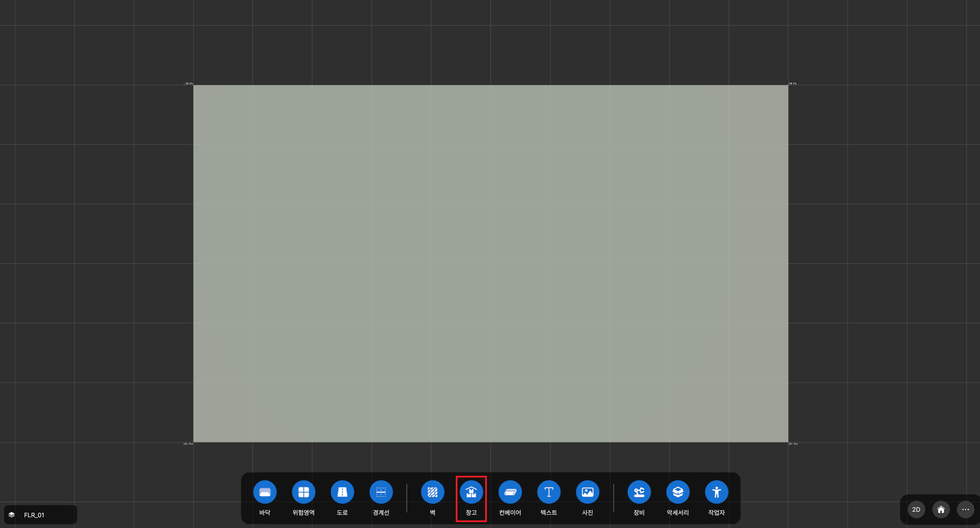Screen dimensions: 980x528
Task: Select the 경계선 boundary line tool
Action: tap(381, 491)
